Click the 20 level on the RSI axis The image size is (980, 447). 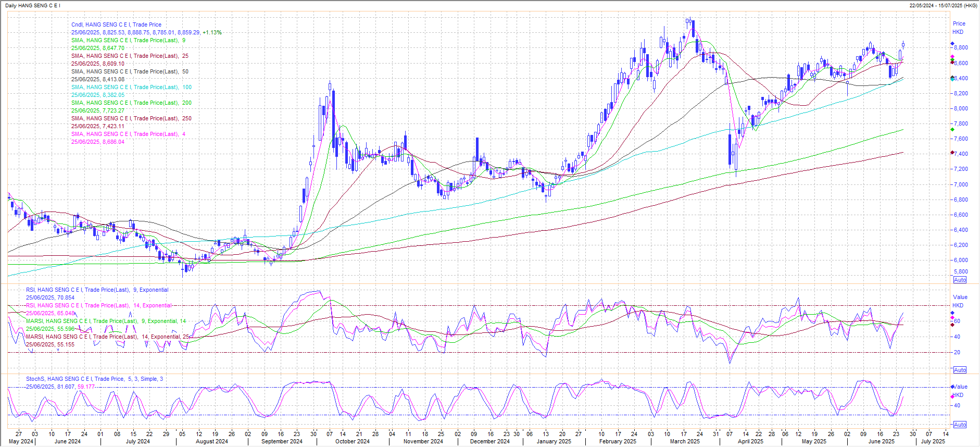[957, 352]
